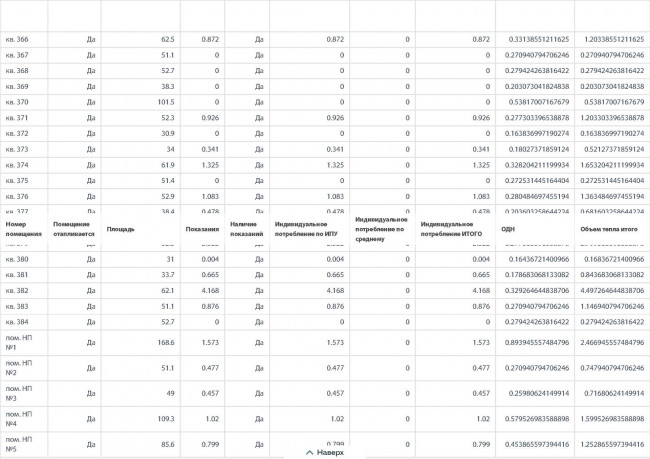The height and width of the screenshot is (459, 650).
Task: Select the row label пом. НП №1
Action: (x=19, y=342)
